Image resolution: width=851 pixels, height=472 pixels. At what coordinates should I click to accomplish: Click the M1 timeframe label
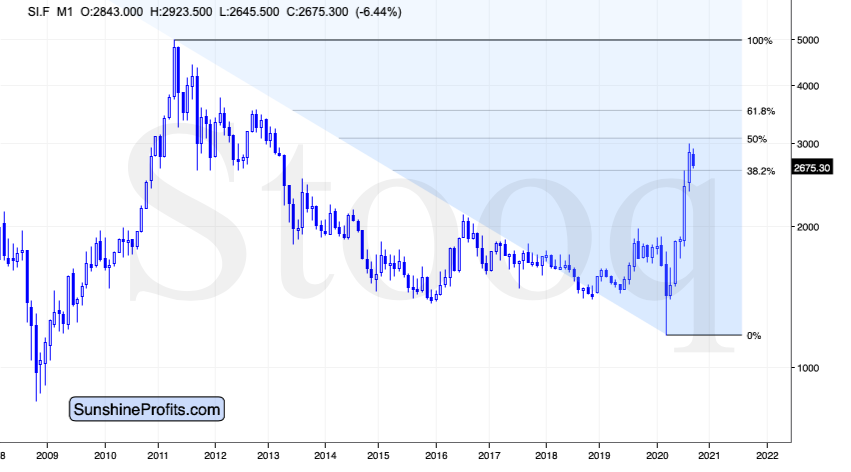tap(65, 12)
